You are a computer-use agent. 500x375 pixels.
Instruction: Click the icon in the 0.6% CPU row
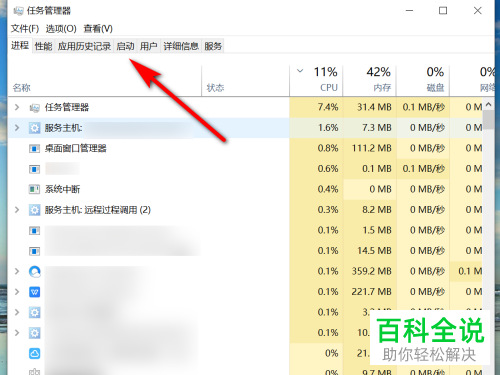34,169
